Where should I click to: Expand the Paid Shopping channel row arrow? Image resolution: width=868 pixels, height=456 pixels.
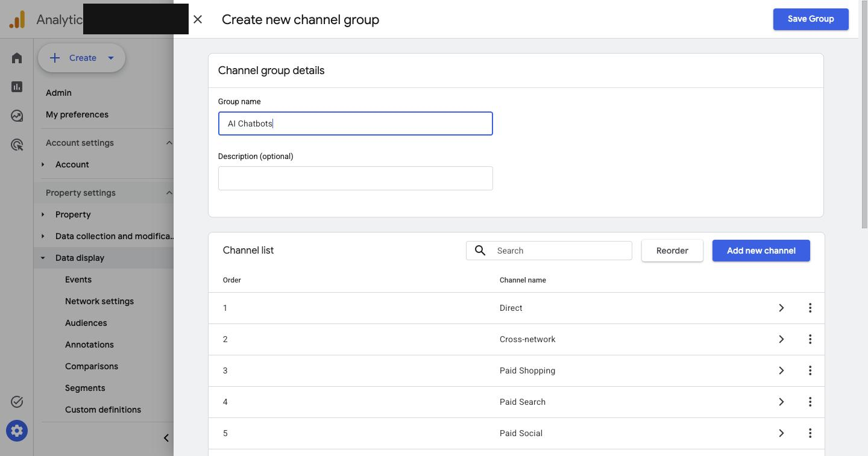tap(781, 370)
